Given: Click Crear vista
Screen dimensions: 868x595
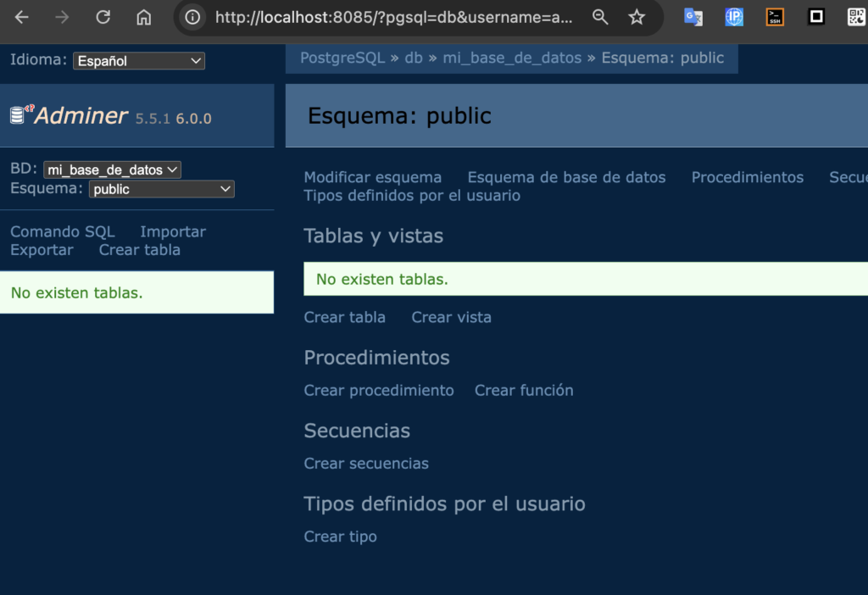Looking at the screenshot, I should [451, 317].
